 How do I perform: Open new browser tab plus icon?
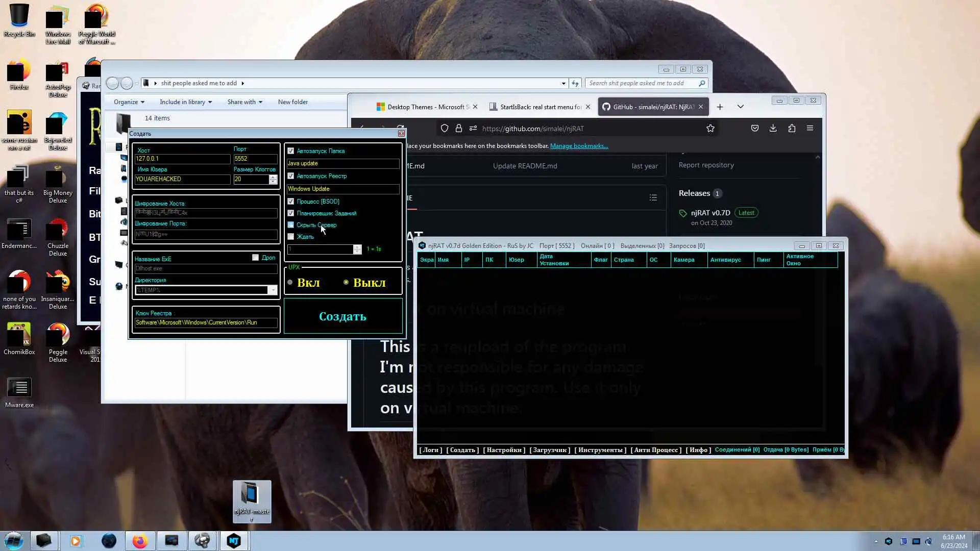coord(720,107)
